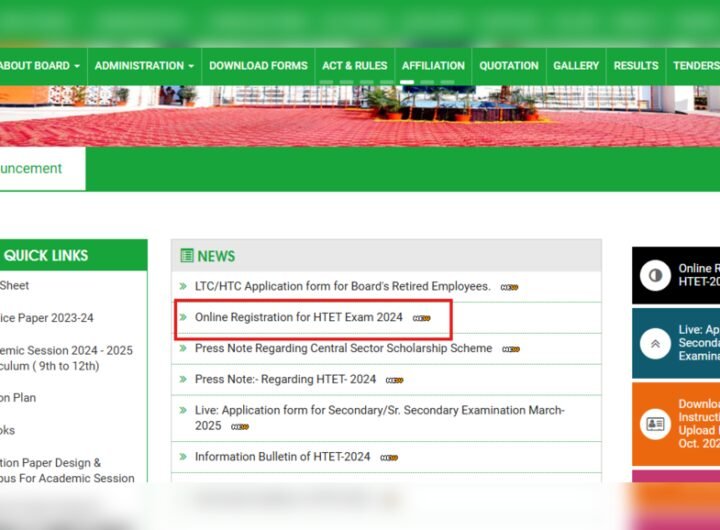Click new badge after Central Sector Scholarship Scheme
720x530 pixels.
click(x=511, y=350)
